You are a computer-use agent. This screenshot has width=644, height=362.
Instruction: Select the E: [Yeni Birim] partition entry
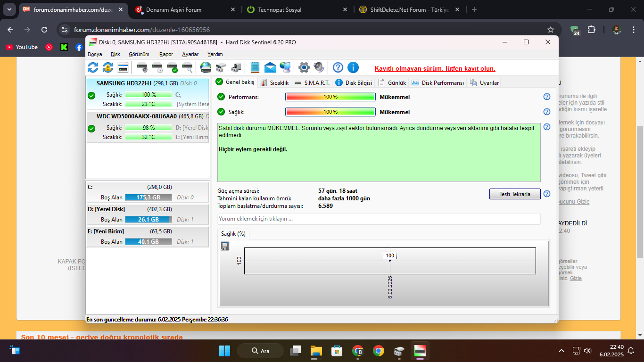tap(148, 236)
